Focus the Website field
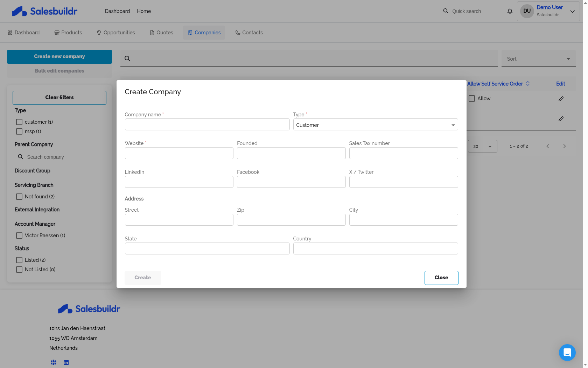This screenshot has width=588, height=368. [179, 153]
